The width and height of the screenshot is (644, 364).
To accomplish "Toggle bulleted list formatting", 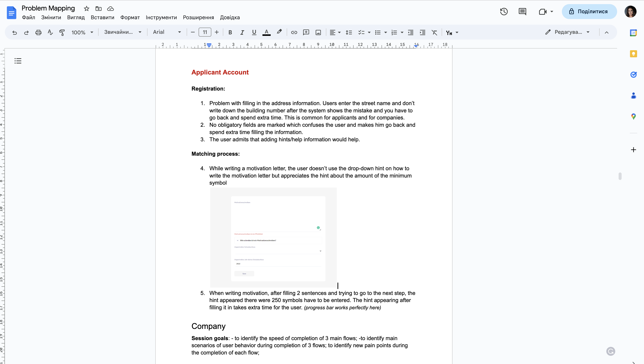I will click(378, 32).
